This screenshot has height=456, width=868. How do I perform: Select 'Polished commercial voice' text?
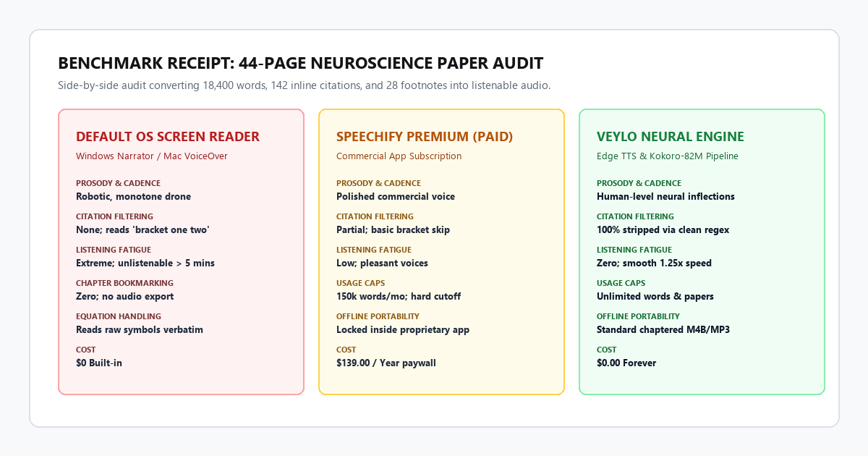(396, 196)
